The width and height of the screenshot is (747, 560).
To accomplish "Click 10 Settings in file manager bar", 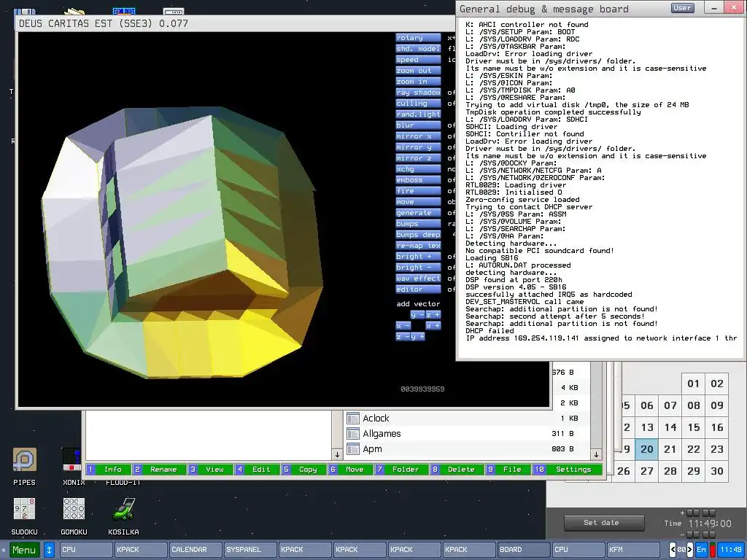I will click(566, 470).
